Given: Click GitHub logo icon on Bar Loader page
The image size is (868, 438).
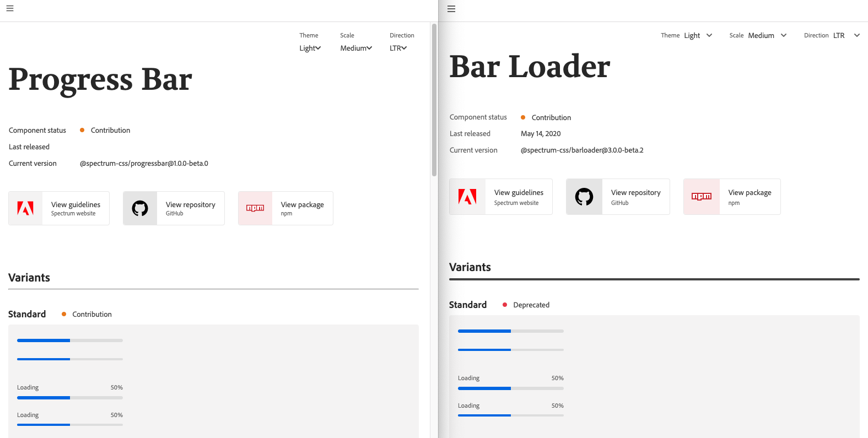Looking at the screenshot, I should [584, 197].
